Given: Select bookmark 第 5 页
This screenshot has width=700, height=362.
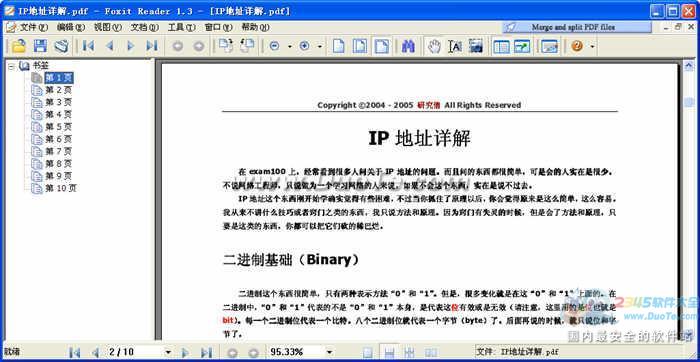Looking at the screenshot, I should (x=58, y=127).
